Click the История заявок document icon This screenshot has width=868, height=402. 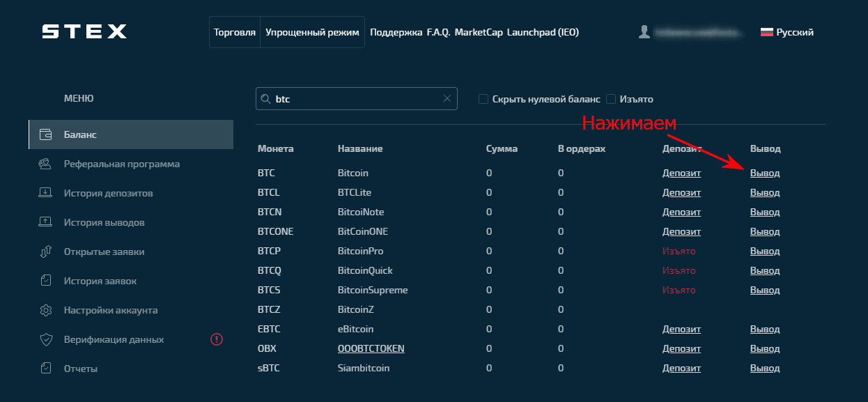point(46,281)
